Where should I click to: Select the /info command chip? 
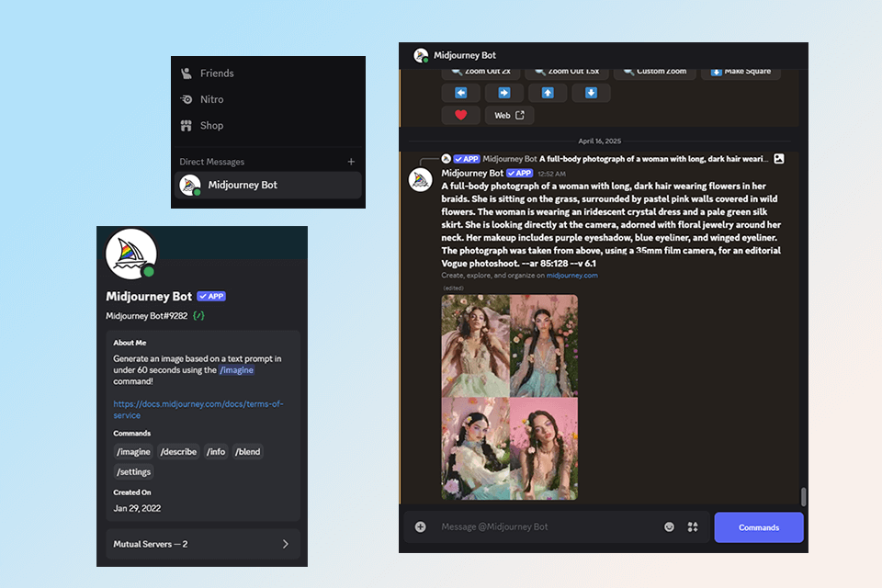point(216,452)
